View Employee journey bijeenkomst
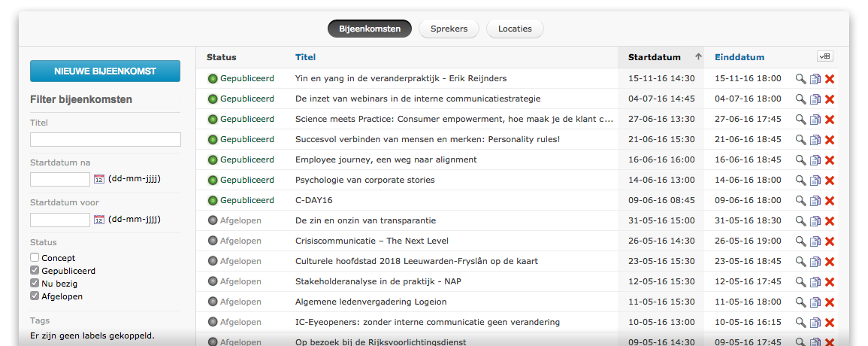The image size is (868, 346). coord(800,159)
